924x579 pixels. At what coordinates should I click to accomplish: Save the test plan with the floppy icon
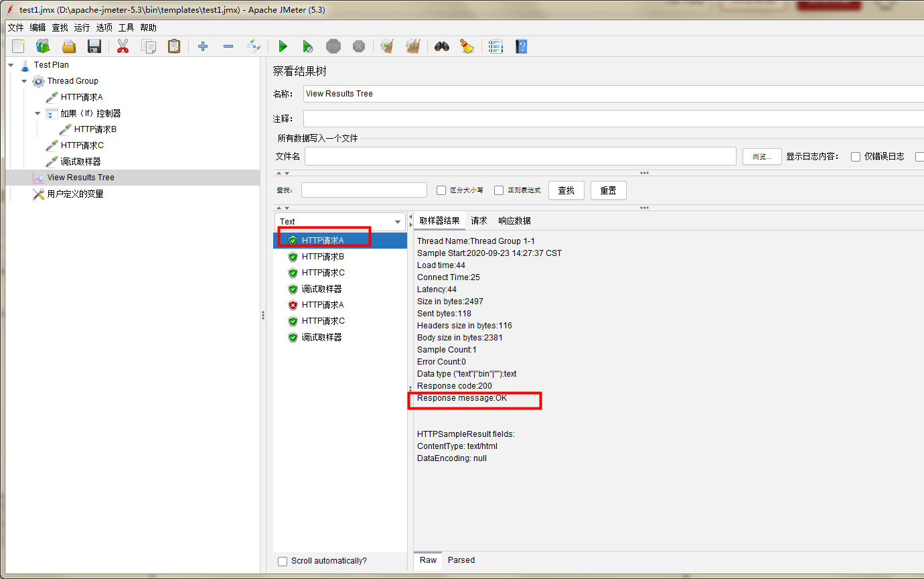point(94,46)
